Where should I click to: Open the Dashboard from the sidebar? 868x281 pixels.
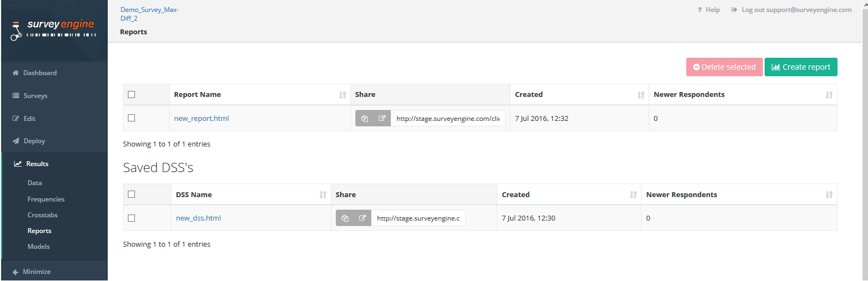click(40, 73)
